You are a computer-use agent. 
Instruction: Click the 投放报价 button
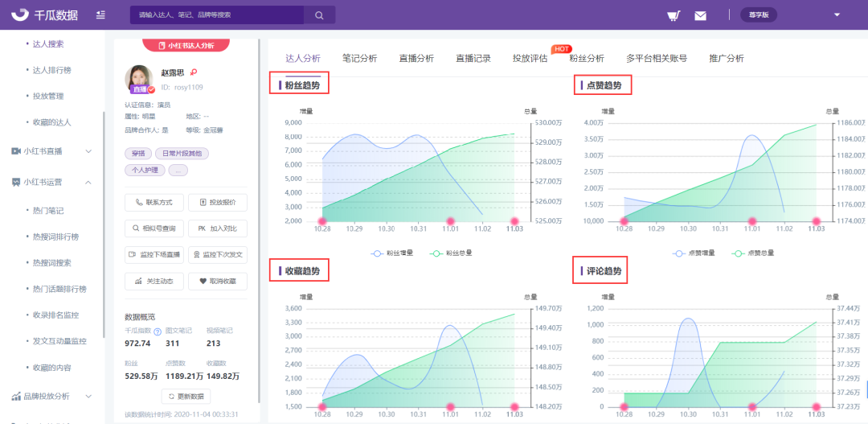[218, 202]
